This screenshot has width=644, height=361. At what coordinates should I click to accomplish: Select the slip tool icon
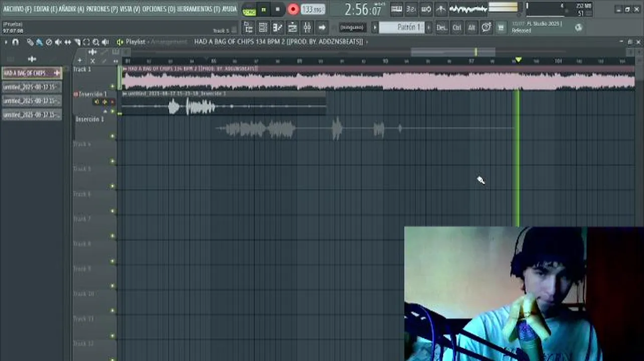68,42
